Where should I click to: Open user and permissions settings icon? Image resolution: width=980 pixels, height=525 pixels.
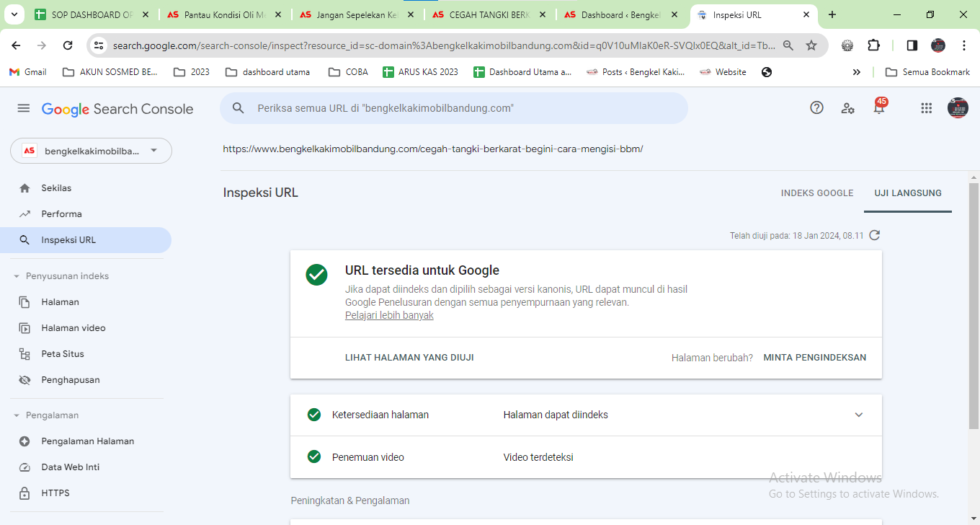coord(848,108)
